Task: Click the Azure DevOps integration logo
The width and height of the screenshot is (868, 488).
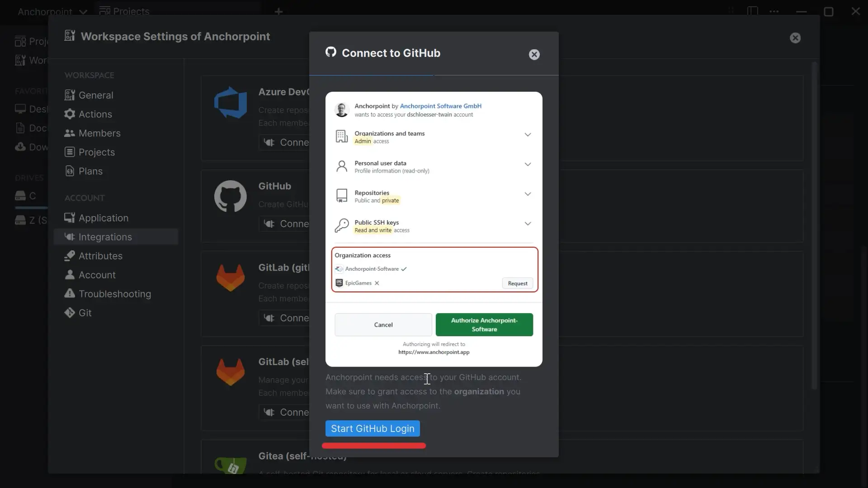Action: click(x=231, y=103)
